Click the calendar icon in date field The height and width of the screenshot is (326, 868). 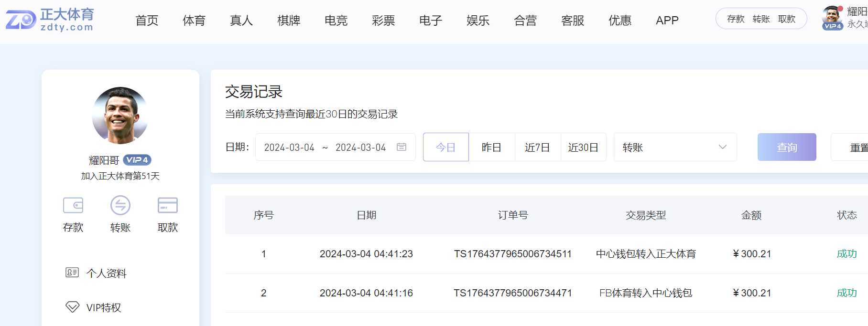(401, 147)
